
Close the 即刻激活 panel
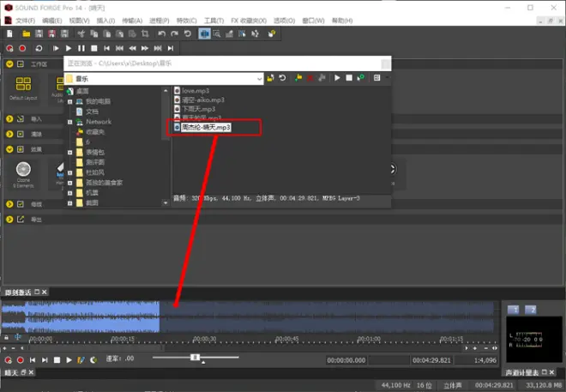click(45, 292)
